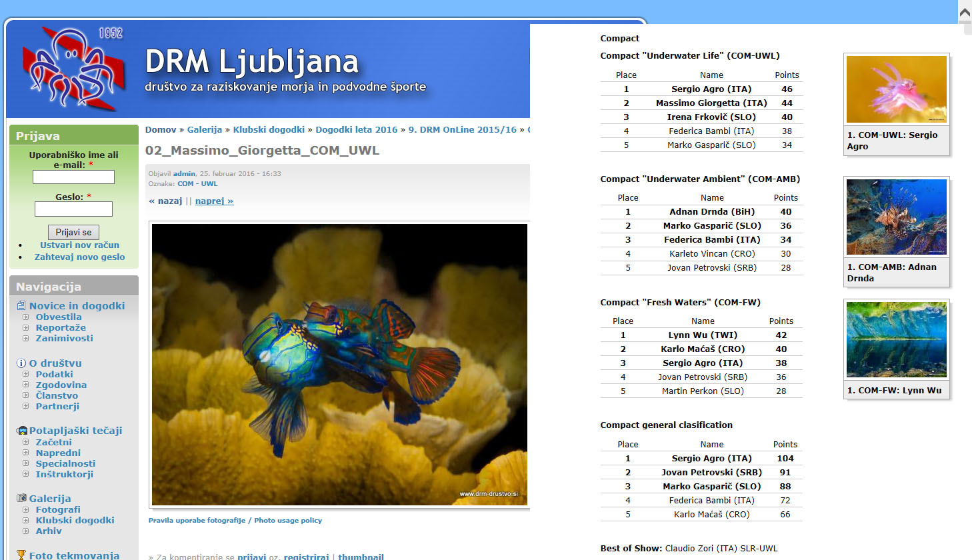Focus the Geslo password field
The width and height of the screenshot is (972, 560).
click(73, 209)
